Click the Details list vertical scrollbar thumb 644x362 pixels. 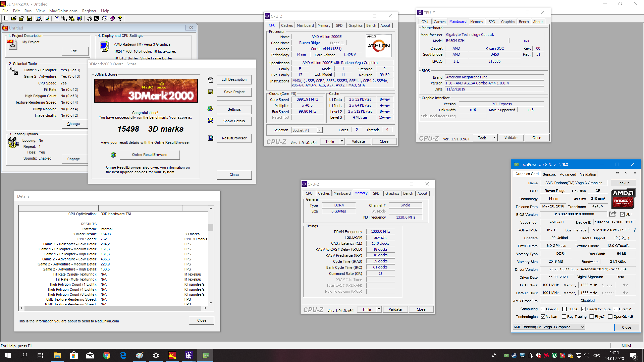[x=211, y=228]
